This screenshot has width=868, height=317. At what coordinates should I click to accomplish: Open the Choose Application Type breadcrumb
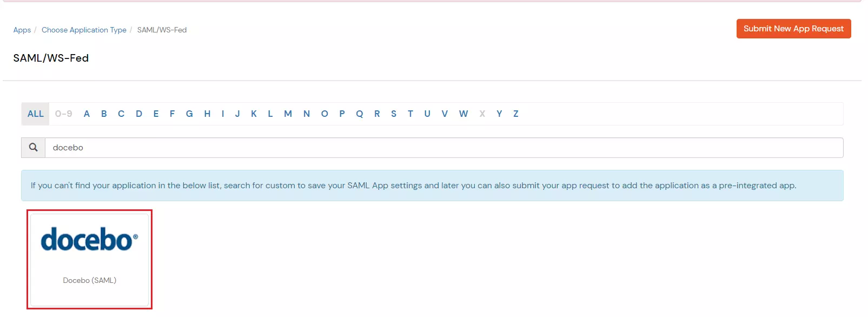pos(84,30)
